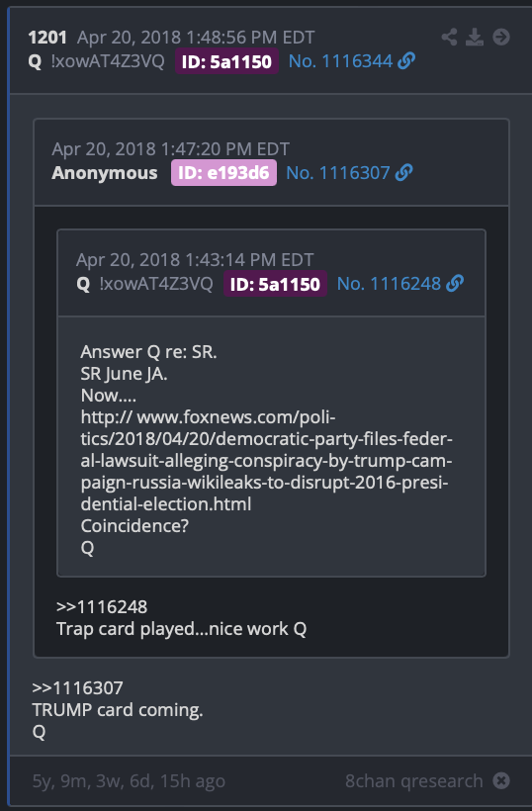Click the chain icon beside No. 1116344
This screenshot has height=811, width=532.
(406, 61)
